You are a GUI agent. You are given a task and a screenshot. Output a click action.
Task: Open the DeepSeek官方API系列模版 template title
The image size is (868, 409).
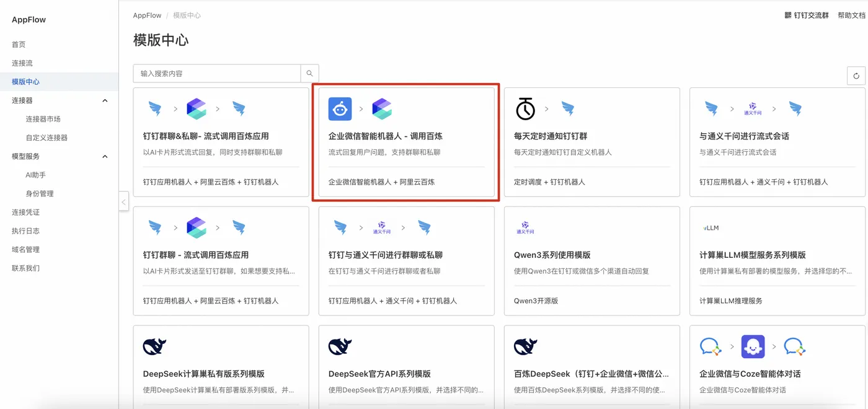pyautogui.click(x=379, y=374)
